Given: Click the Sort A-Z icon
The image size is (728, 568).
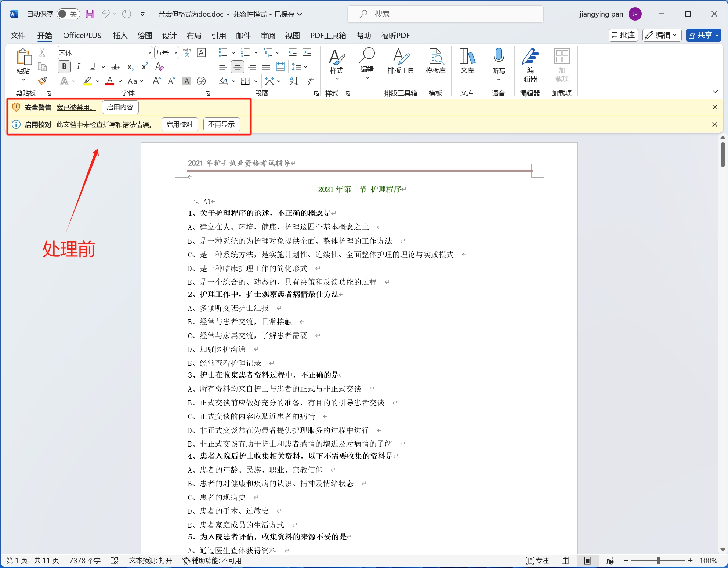Looking at the screenshot, I should (x=294, y=81).
